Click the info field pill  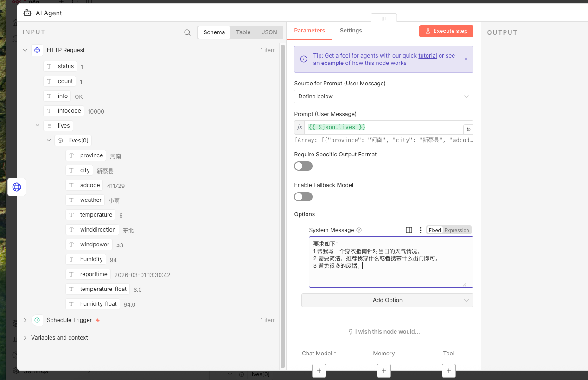57,96
